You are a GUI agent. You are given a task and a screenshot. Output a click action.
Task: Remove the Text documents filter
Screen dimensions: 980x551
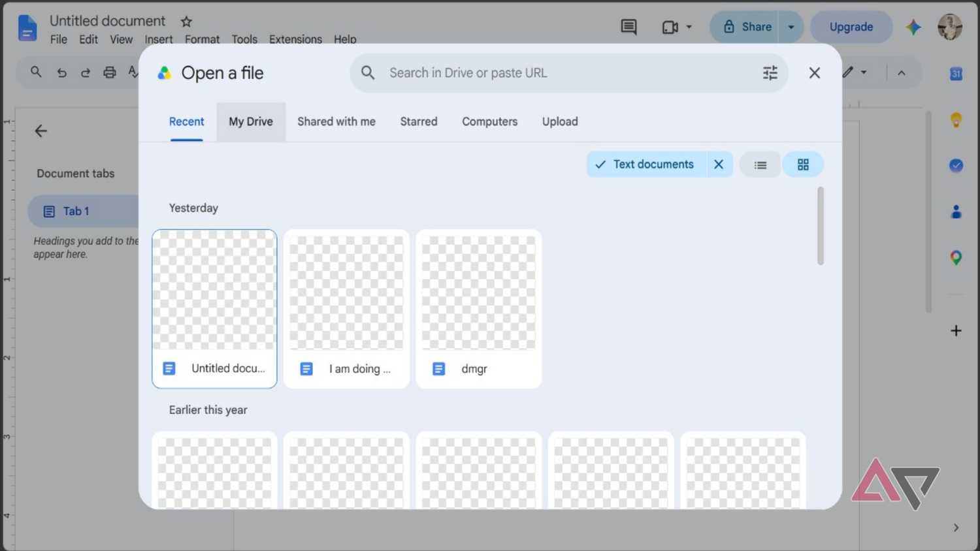point(719,165)
